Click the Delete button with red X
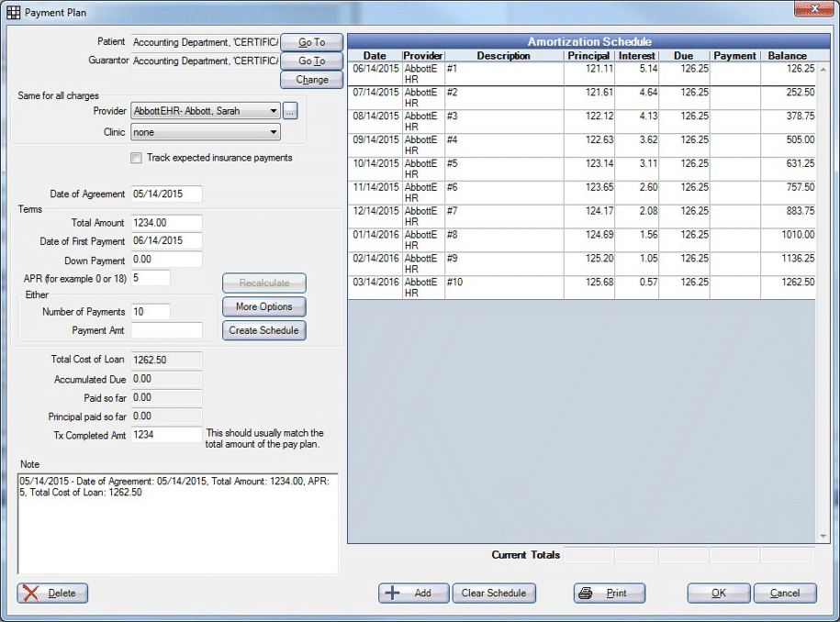The image size is (840, 622). pyautogui.click(x=52, y=593)
